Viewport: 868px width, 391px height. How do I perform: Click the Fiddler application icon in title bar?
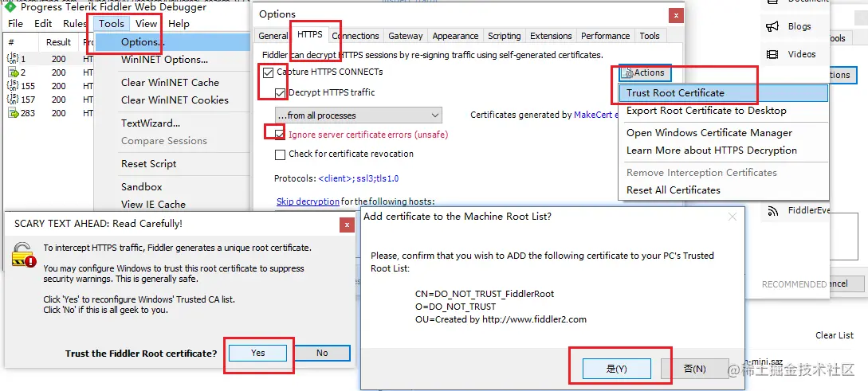[10, 7]
